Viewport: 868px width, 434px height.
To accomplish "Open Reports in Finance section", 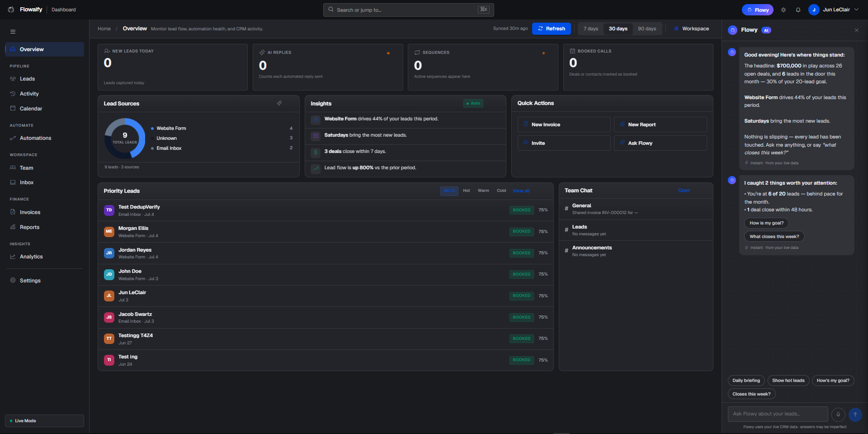I will point(44,227).
